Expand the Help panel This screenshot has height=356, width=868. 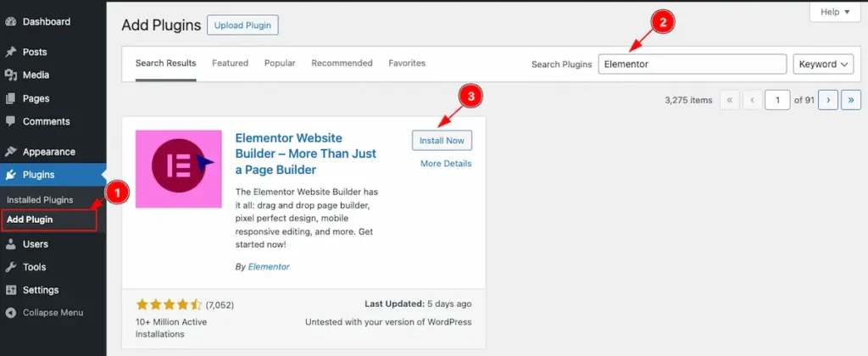pyautogui.click(x=834, y=12)
